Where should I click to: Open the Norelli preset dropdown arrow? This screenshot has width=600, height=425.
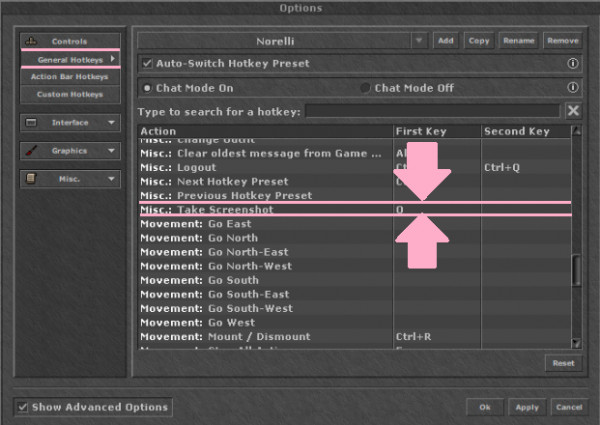419,41
